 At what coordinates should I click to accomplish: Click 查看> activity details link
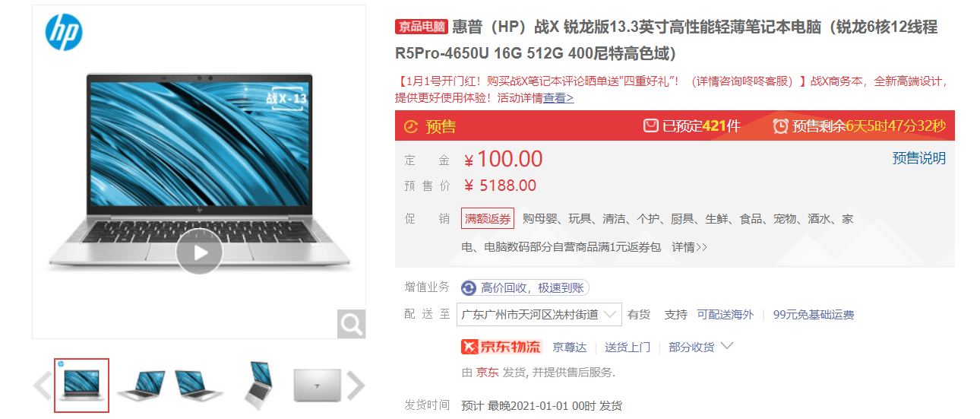click(558, 98)
